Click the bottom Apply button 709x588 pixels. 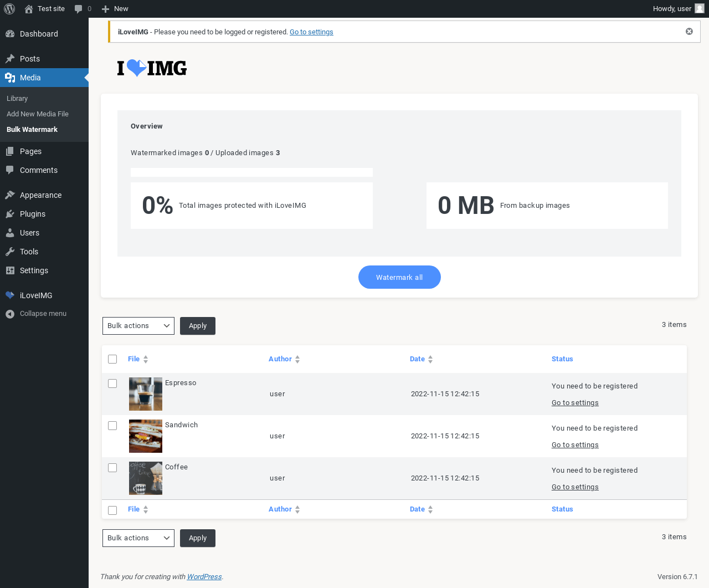tap(198, 538)
